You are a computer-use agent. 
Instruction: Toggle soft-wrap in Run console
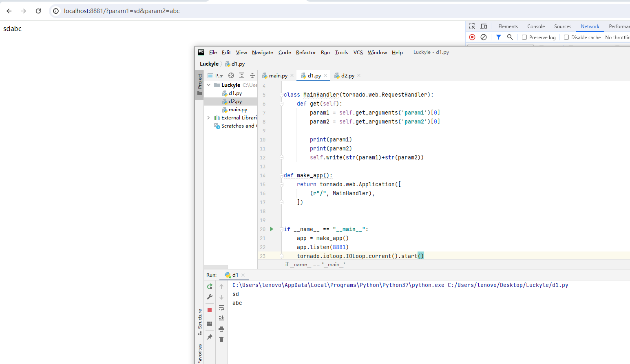click(x=221, y=308)
